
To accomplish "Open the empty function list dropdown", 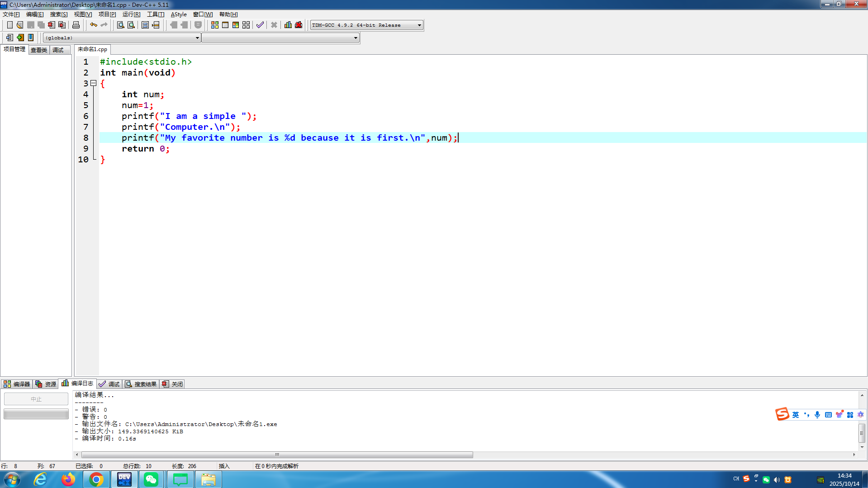I will [280, 38].
